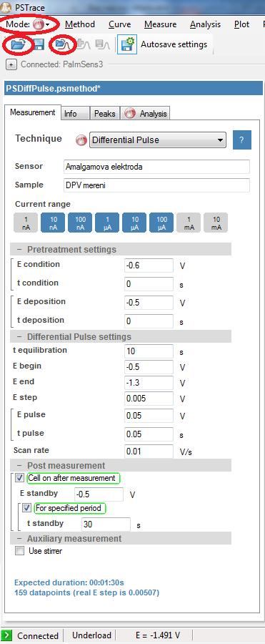This screenshot has width=265, height=644.
Task: Click the t pulse value field
Action: pyautogui.click(x=149, y=434)
